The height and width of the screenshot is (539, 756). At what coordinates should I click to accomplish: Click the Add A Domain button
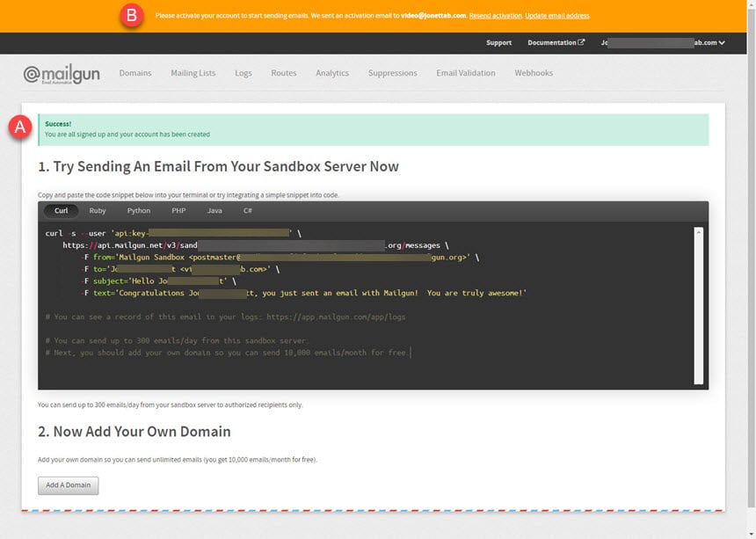coord(68,485)
